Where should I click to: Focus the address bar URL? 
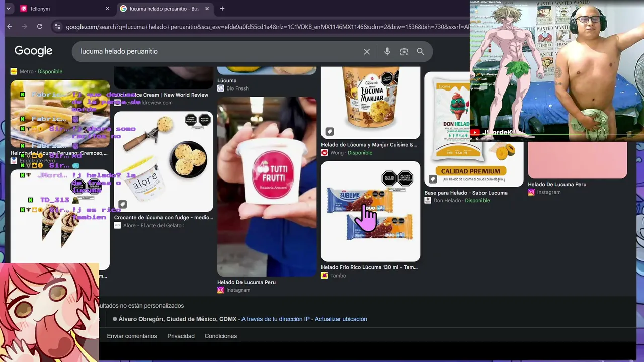click(x=268, y=27)
